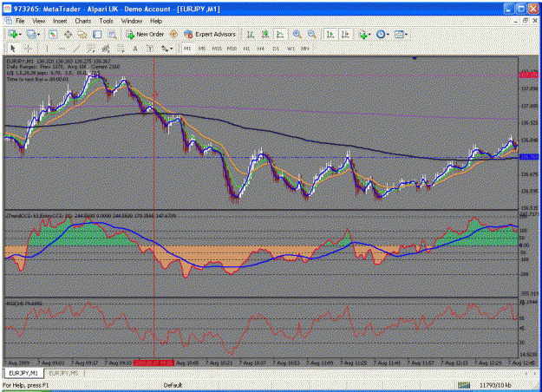Select the Text Label 'T' tool

tap(150, 49)
